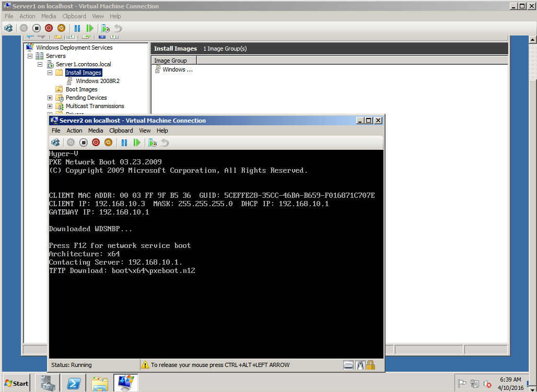
Task: Launch PowerShell from the taskbar
Action: [x=74, y=383]
